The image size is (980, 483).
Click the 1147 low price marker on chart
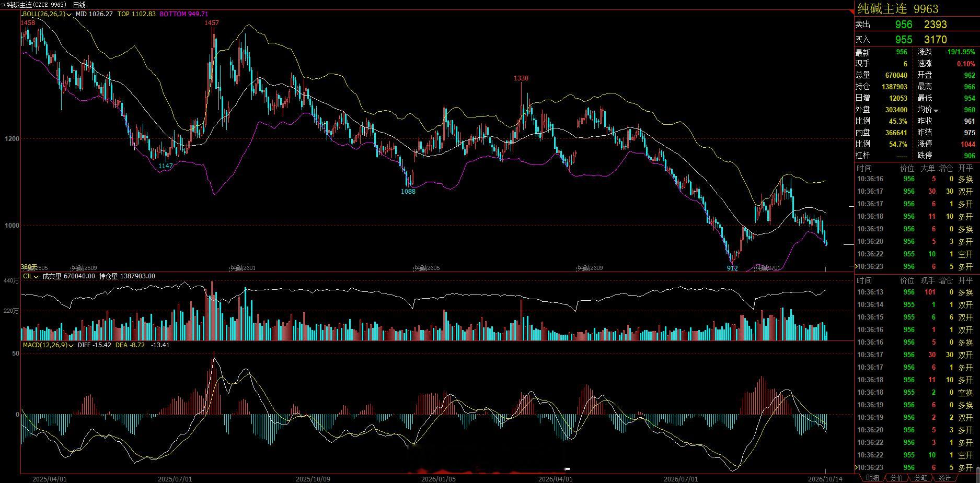[166, 166]
